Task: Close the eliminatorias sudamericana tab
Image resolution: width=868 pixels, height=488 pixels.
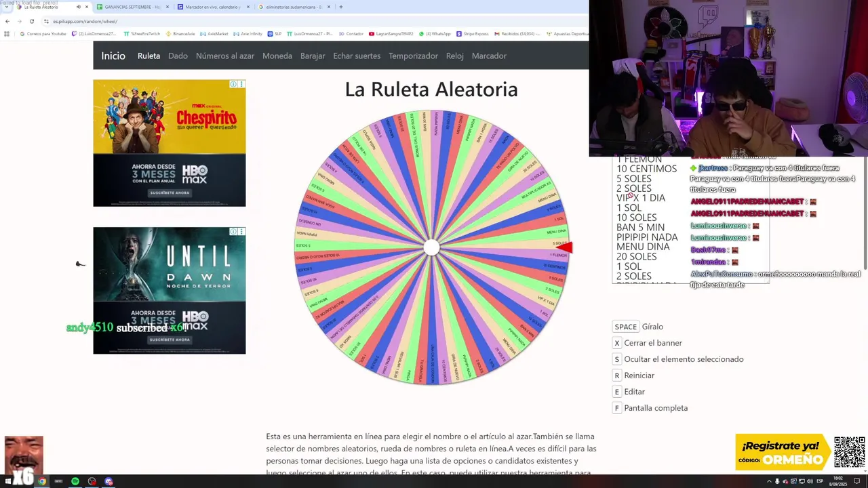Action: click(329, 7)
